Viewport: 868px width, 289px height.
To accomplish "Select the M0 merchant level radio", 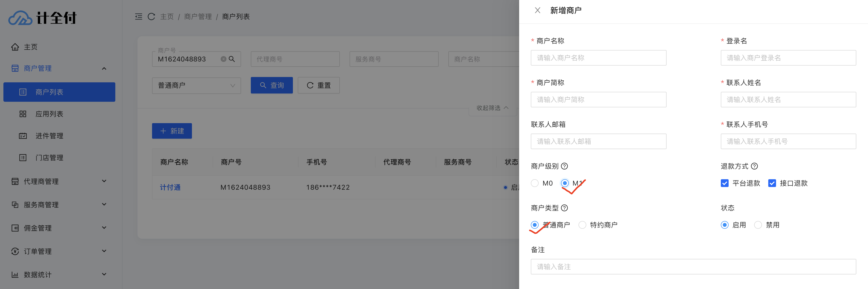I will pyautogui.click(x=535, y=183).
